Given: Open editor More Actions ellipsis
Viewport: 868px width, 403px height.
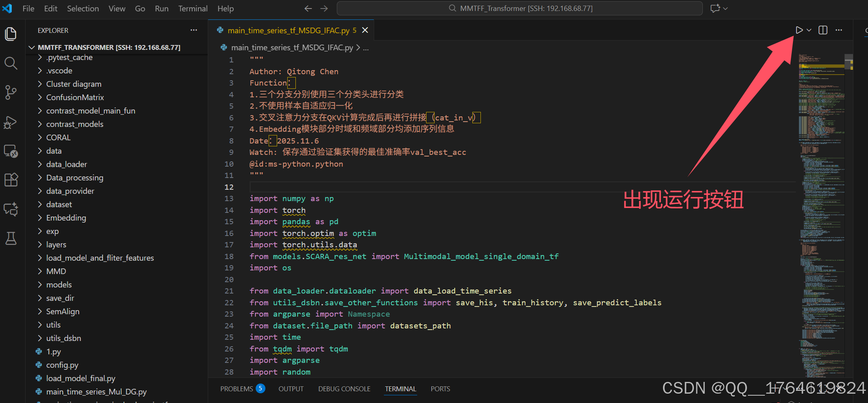Looking at the screenshot, I should [x=839, y=30].
